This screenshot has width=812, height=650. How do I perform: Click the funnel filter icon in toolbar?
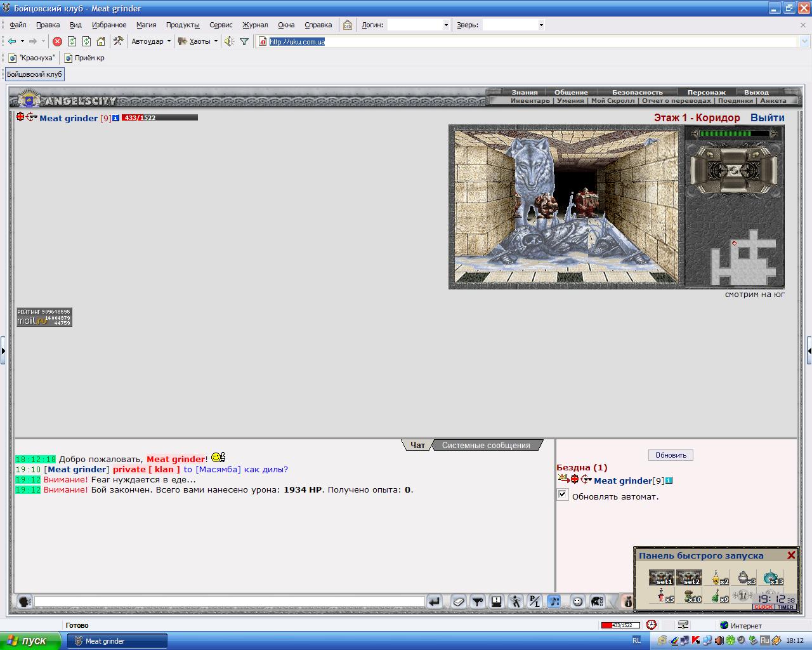pos(244,41)
